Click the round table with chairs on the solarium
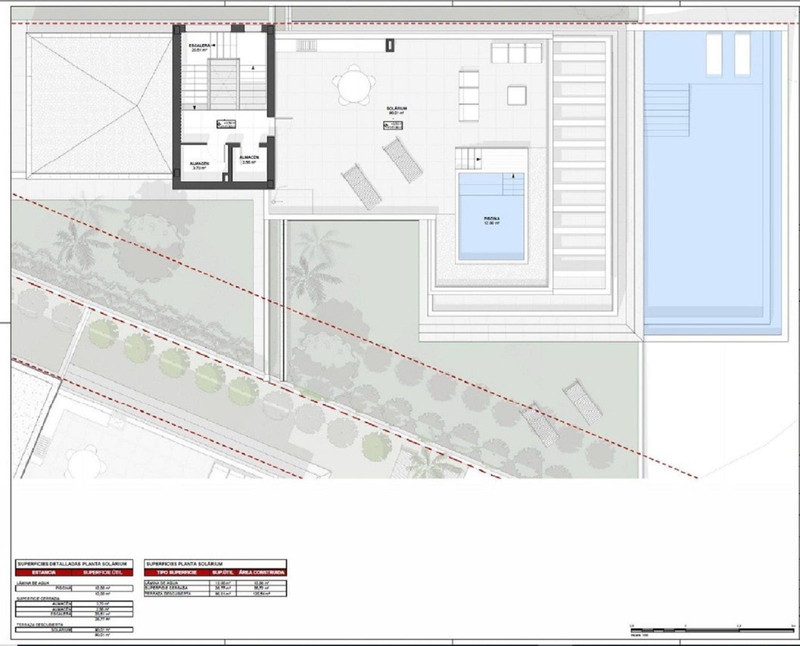 pyautogui.click(x=352, y=85)
